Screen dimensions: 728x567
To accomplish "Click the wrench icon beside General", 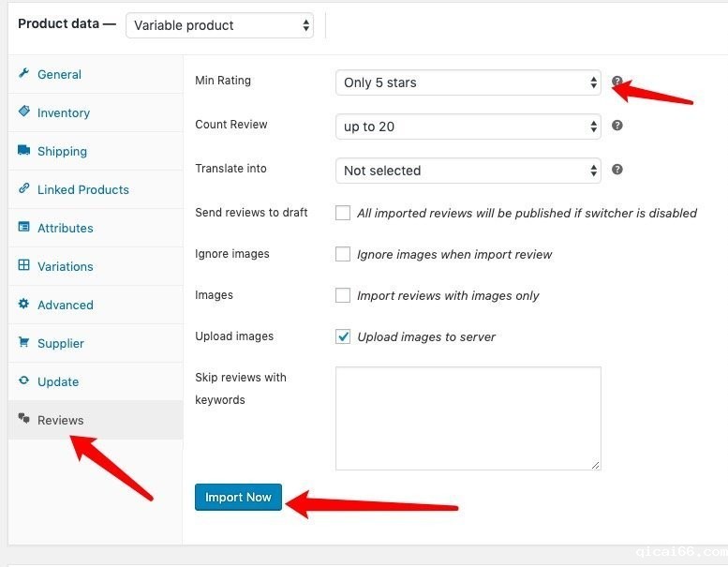I will [x=24, y=74].
